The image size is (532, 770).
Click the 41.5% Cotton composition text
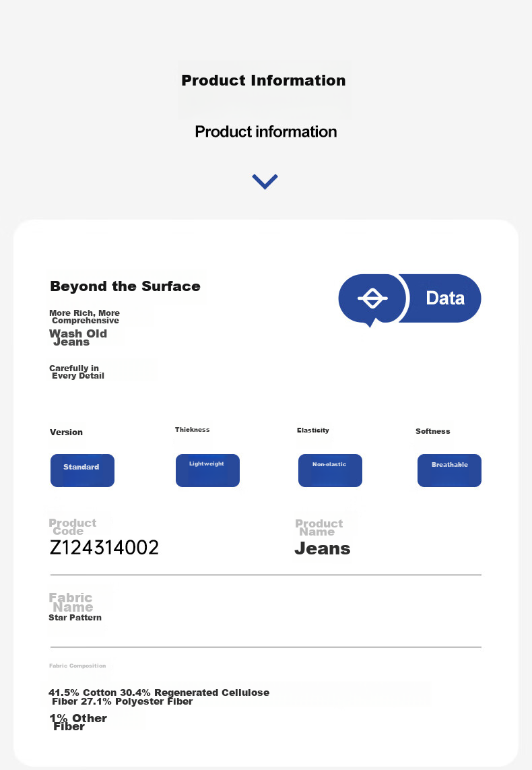pyautogui.click(x=159, y=697)
